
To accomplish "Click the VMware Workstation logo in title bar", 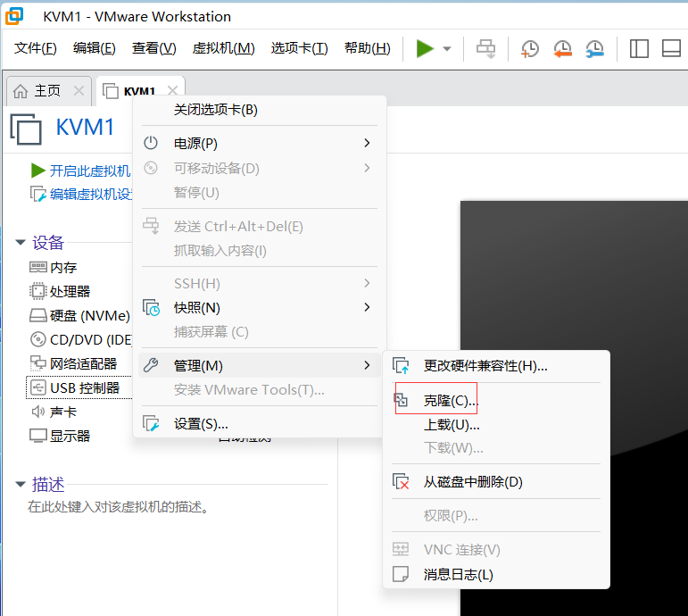I will pos(14,16).
